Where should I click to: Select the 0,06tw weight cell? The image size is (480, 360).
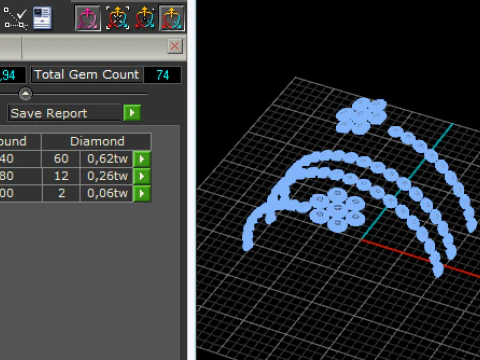coord(107,193)
